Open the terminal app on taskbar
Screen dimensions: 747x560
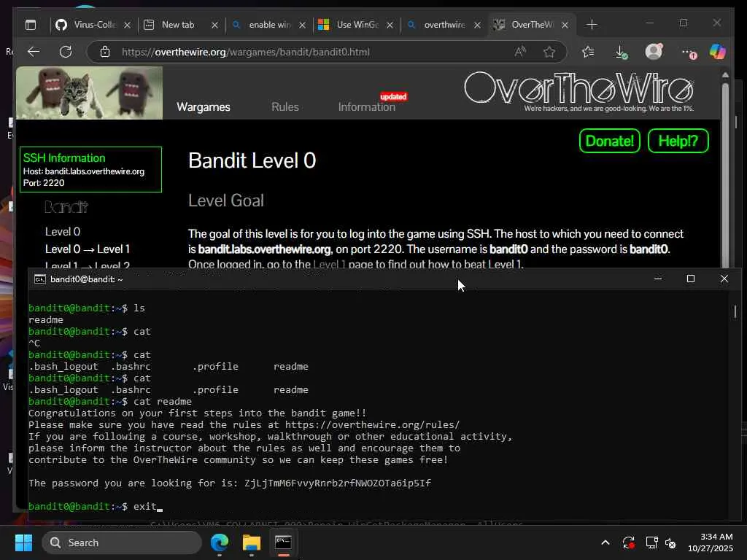283,542
